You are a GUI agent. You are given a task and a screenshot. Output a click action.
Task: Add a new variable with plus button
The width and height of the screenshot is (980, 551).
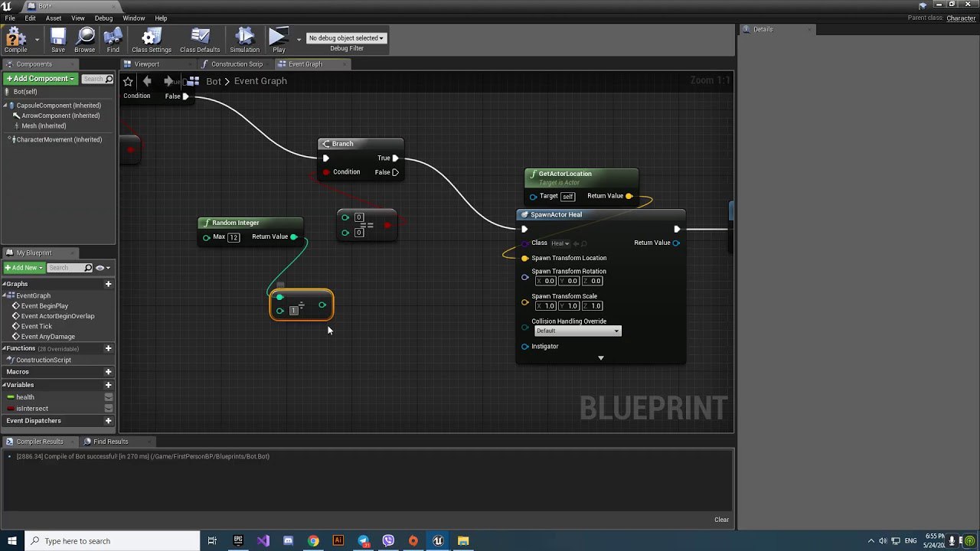[x=108, y=385]
